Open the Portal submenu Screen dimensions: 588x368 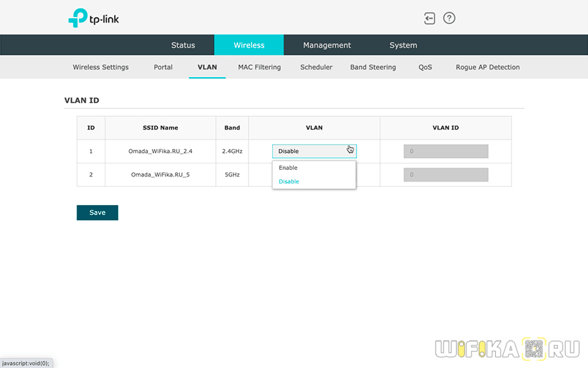[x=163, y=67]
